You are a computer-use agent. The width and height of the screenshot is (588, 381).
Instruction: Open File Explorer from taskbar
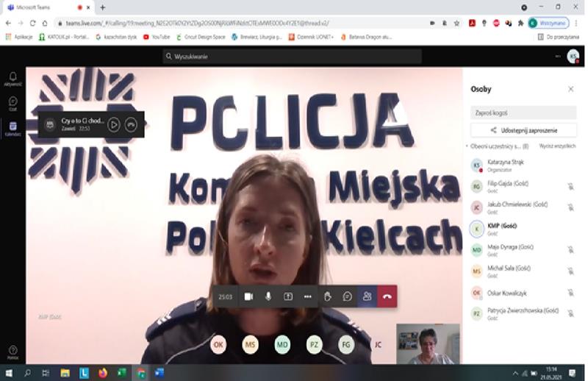[65, 373]
